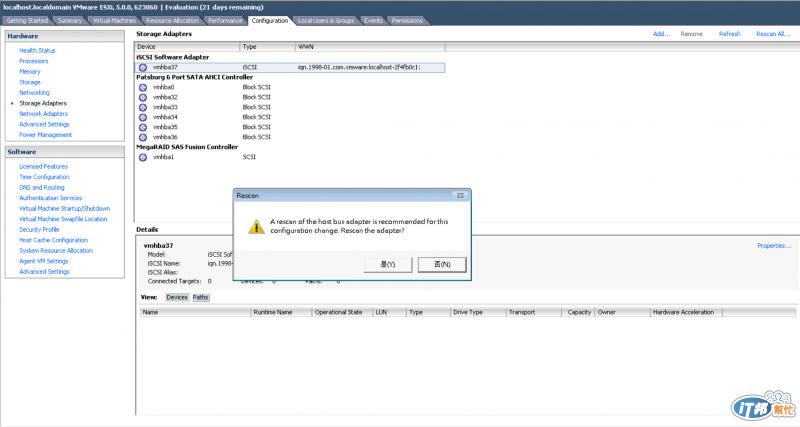The width and height of the screenshot is (800, 427).
Task: Open Storage in Hardware panel
Action: [x=30, y=82]
